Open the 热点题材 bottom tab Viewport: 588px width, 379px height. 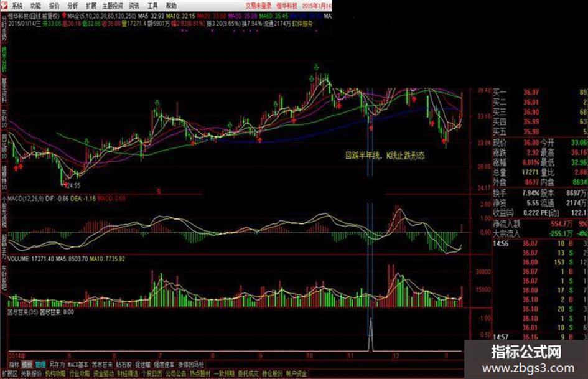pos(200,373)
